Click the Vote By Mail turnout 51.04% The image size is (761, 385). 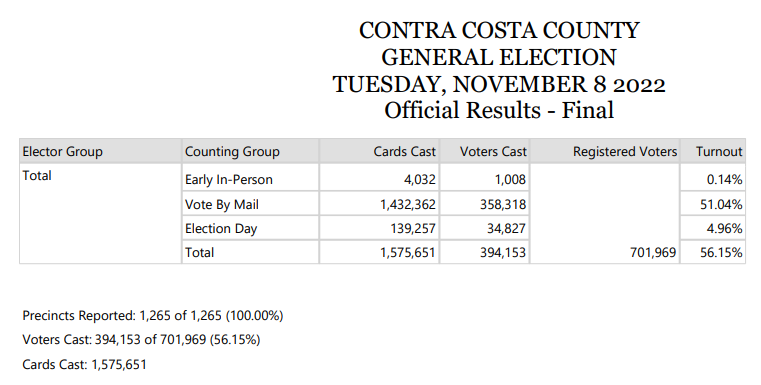(721, 204)
